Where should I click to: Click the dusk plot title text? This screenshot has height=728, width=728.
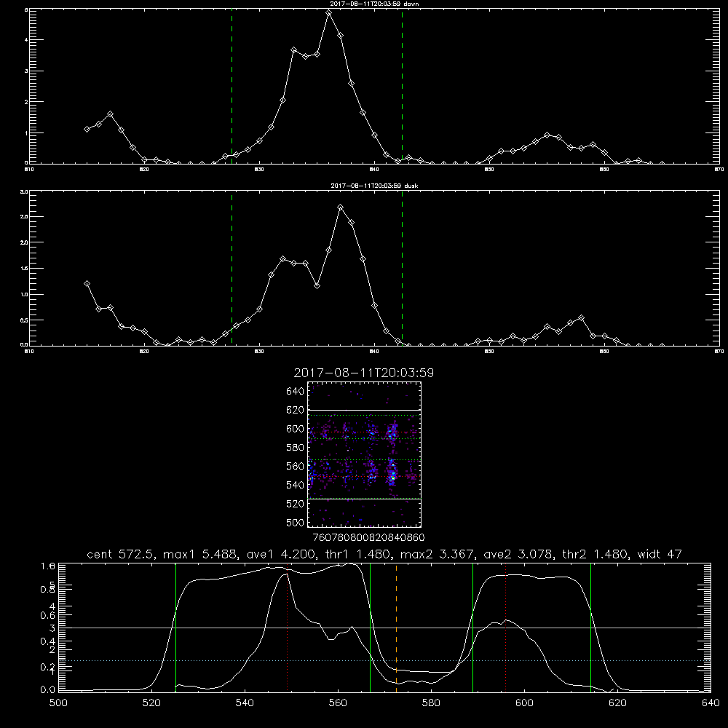[373, 186]
